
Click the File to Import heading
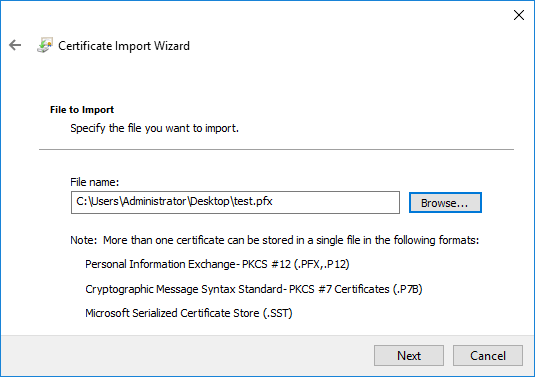82,110
